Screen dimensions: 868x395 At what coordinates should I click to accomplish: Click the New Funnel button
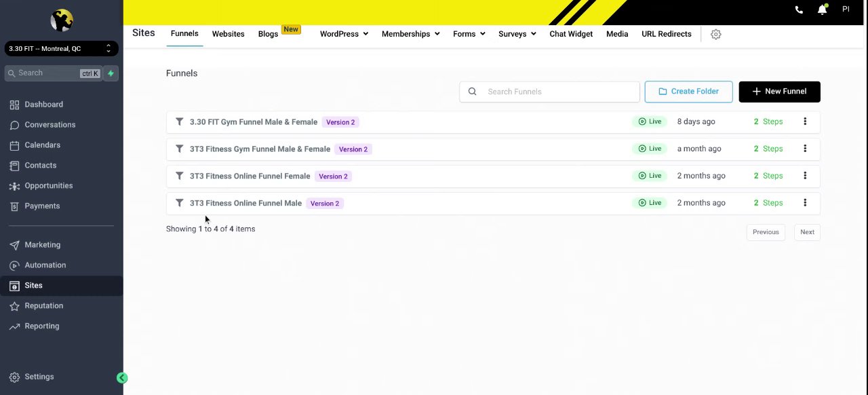point(779,92)
